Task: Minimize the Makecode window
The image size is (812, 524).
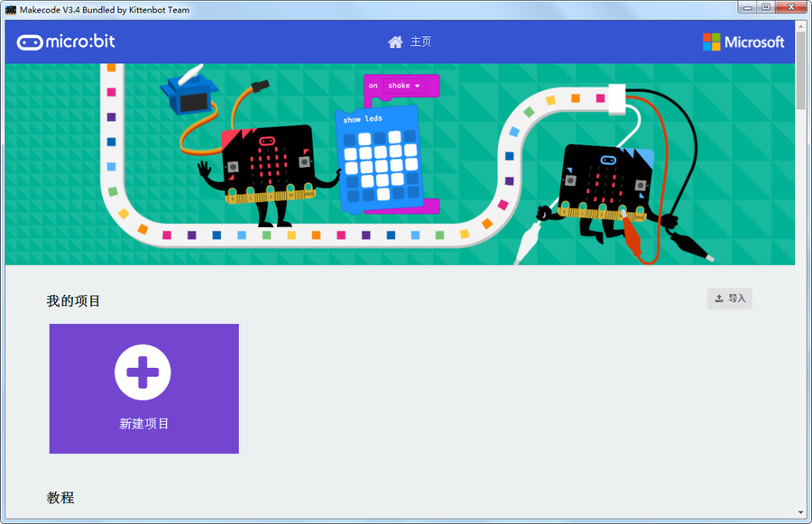Action: point(747,7)
